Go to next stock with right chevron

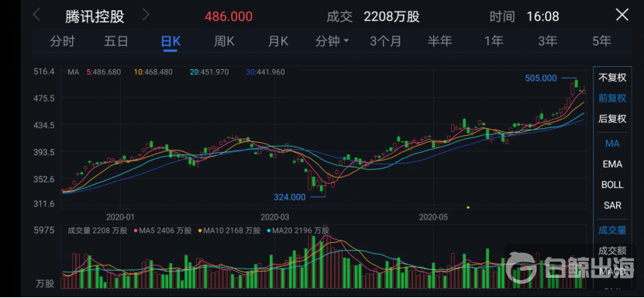tap(146, 16)
